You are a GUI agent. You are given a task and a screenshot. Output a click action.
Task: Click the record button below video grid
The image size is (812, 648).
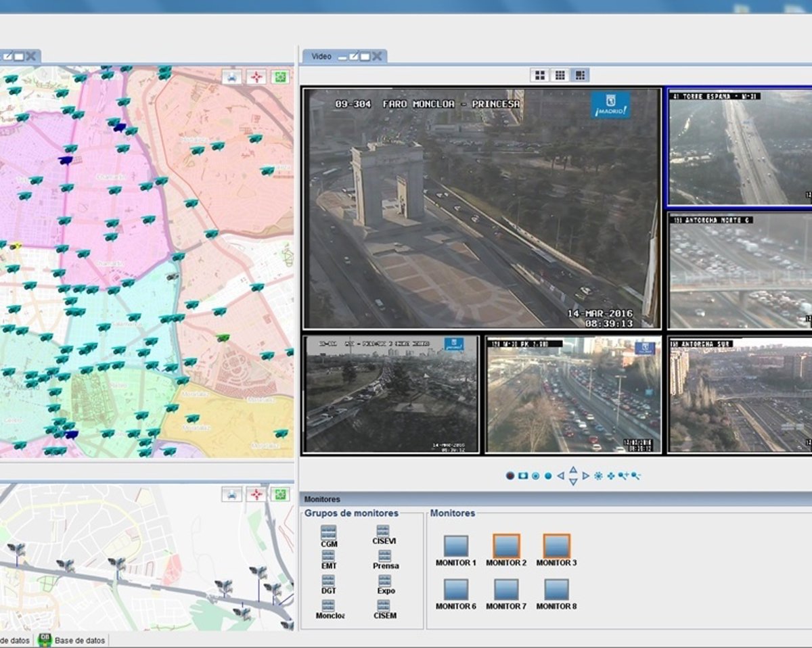pyautogui.click(x=510, y=476)
